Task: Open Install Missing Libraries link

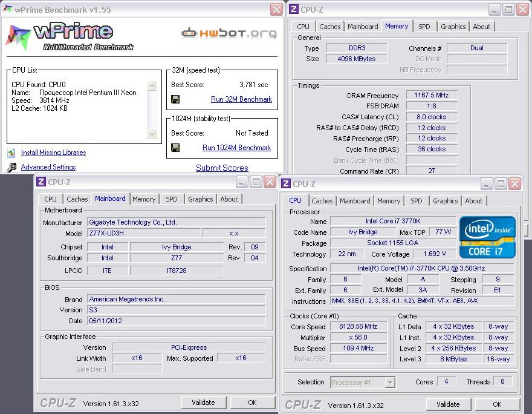Action: coord(53,153)
